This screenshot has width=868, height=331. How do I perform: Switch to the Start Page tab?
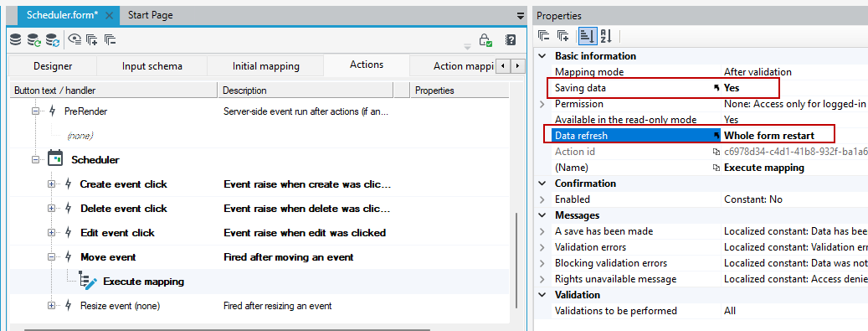click(x=151, y=16)
